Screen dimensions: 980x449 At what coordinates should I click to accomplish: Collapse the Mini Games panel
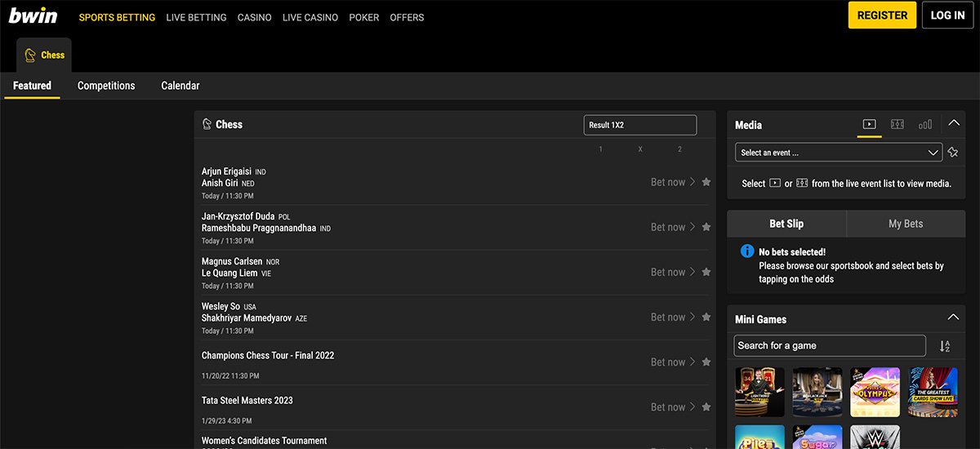pos(953,318)
